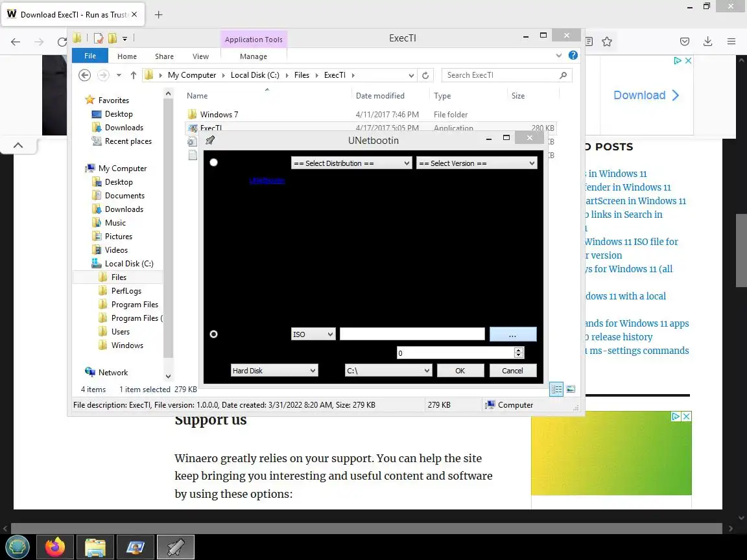Open Customize Quick Access Toolbar arrow
747x560 pixels.
(x=124, y=39)
